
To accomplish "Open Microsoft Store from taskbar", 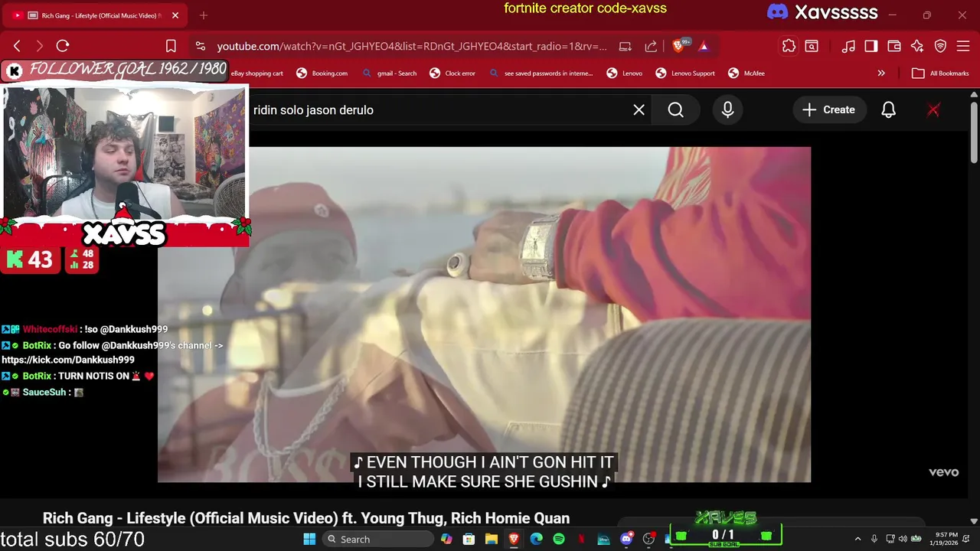I will pyautogui.click(x=469, y=539).
